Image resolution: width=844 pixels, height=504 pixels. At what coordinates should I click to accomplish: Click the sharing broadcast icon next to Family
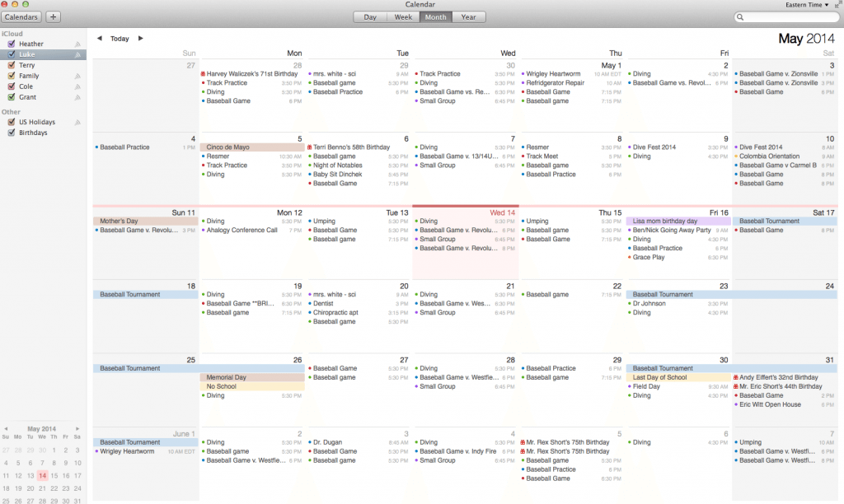[77, 75]
